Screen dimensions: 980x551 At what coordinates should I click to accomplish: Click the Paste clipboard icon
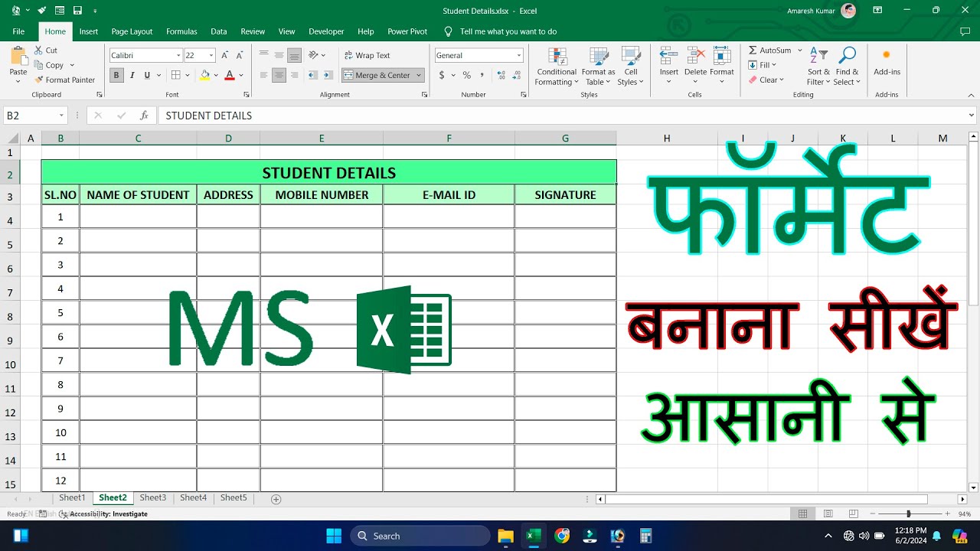tap(18, 57)
